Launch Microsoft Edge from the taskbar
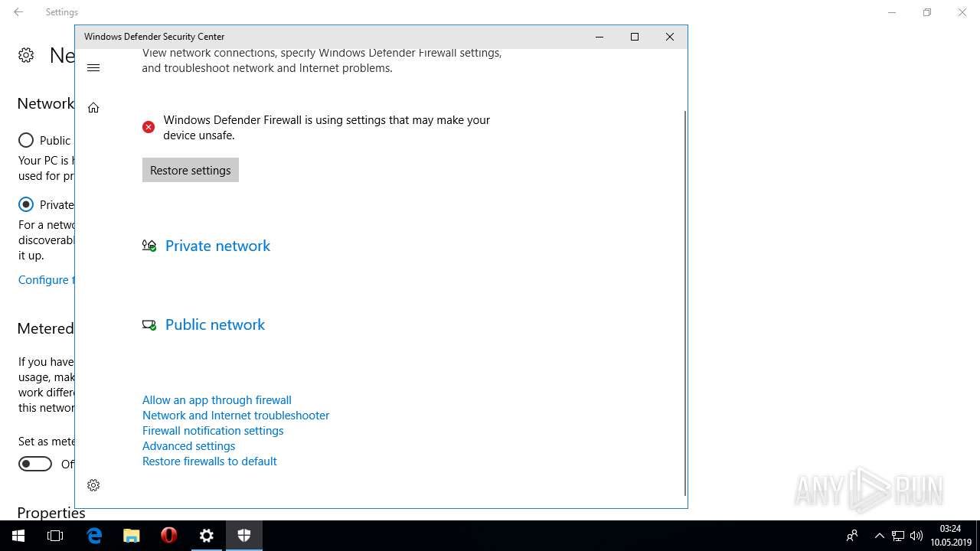This screenshot has height=551, width=980. pyautogui.click(x=94, y=536)
